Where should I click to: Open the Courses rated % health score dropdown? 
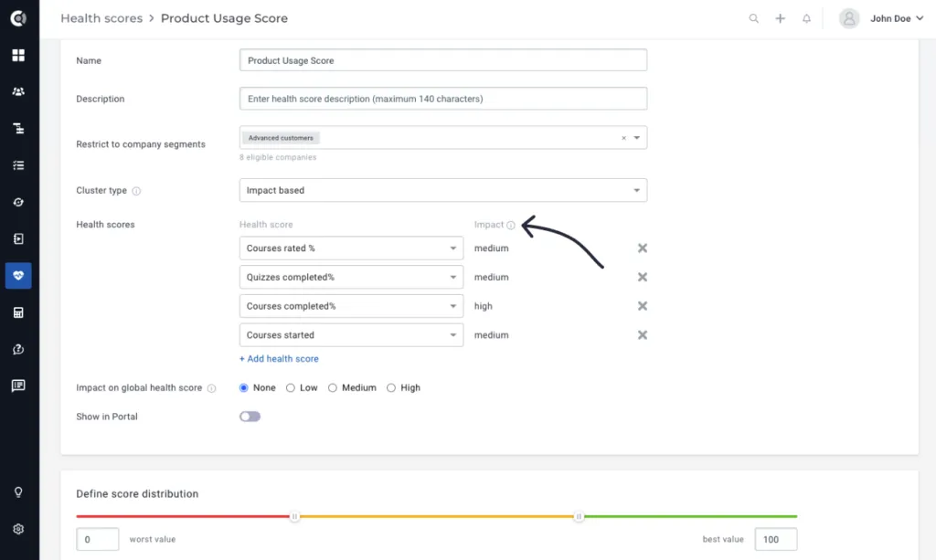coord(351,248)
